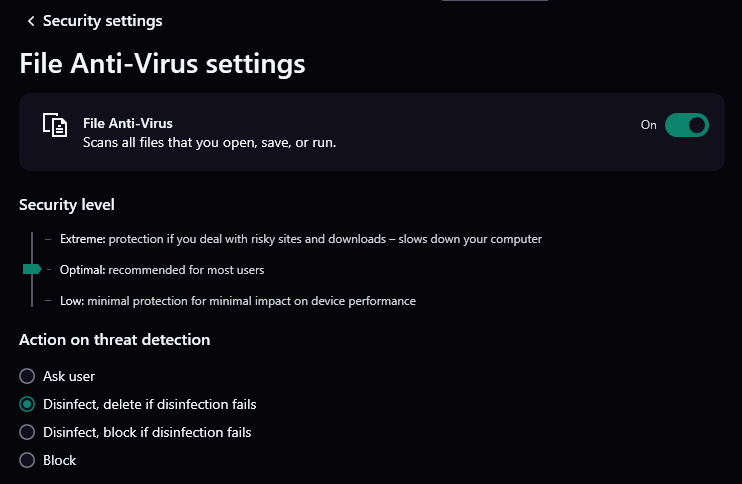Viewport: 742px width, 484px height.
Task: Click the On status label
Action: click(x=648, y=125)
